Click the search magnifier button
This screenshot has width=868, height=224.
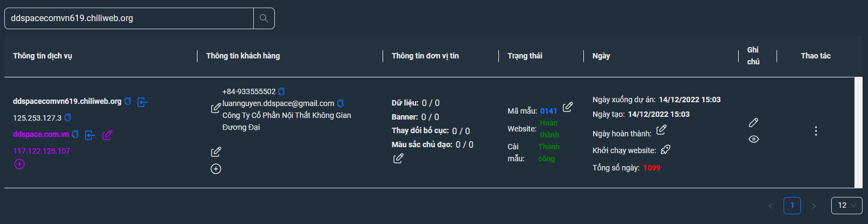tap(264, 18)
